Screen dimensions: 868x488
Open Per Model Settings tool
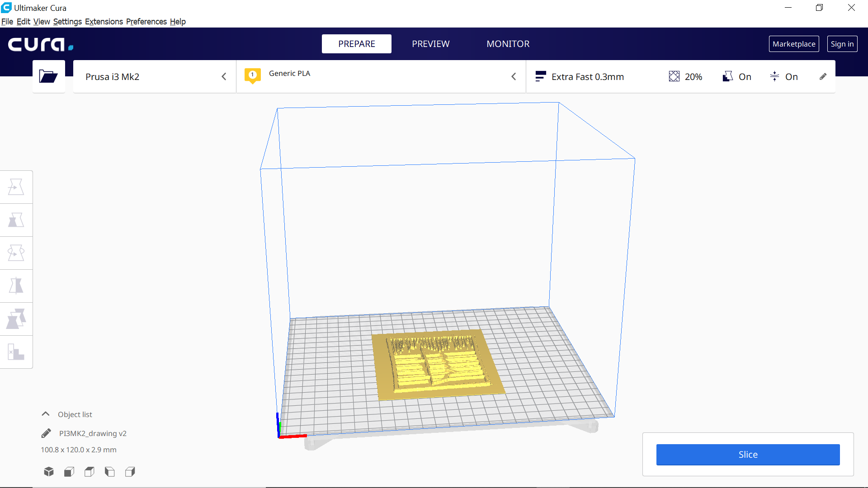(x=16, y=319)
